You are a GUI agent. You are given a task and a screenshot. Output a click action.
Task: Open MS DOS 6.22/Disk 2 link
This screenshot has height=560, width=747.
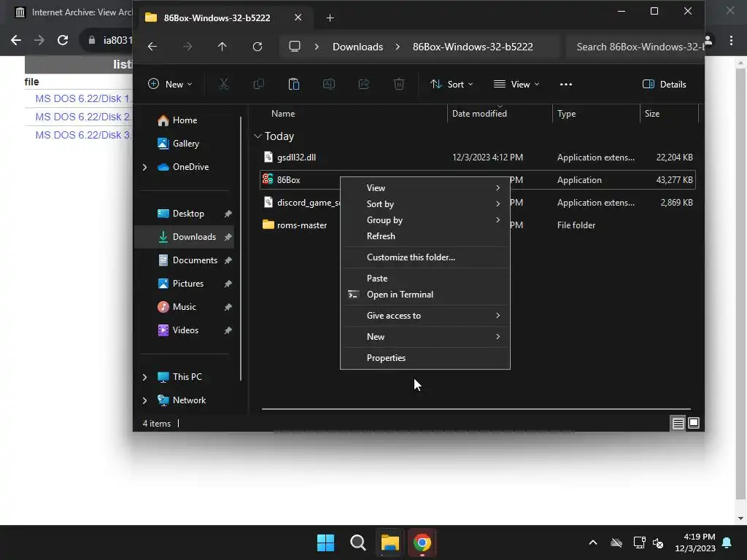click(83, 117)
